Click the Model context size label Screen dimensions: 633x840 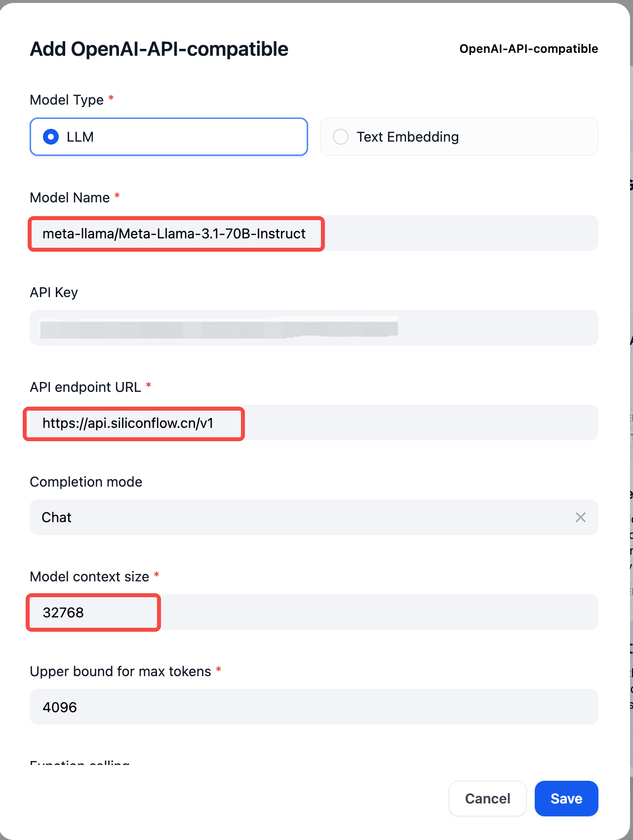coord(89,576)
